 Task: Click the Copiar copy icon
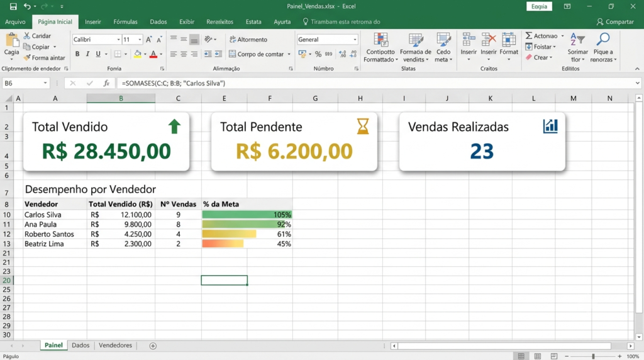(x=27, y=47)
